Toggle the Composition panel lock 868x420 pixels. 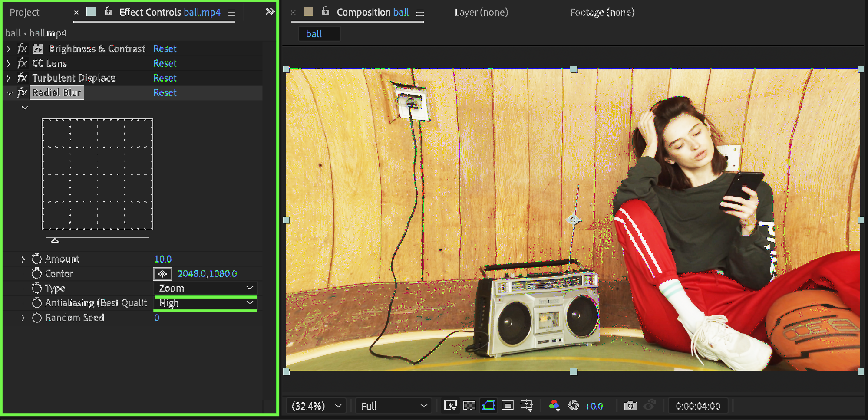pyautogui.click(x=325, y=11)
